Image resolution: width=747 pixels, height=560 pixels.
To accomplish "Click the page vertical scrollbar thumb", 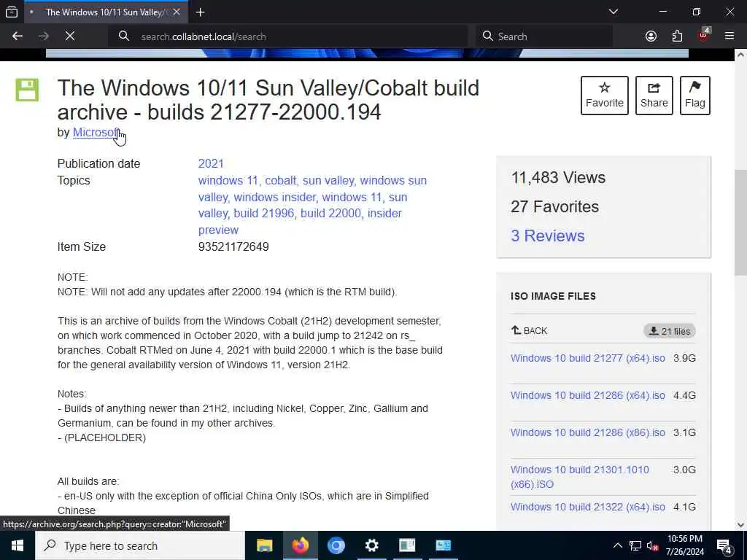I will click(740, 222).
